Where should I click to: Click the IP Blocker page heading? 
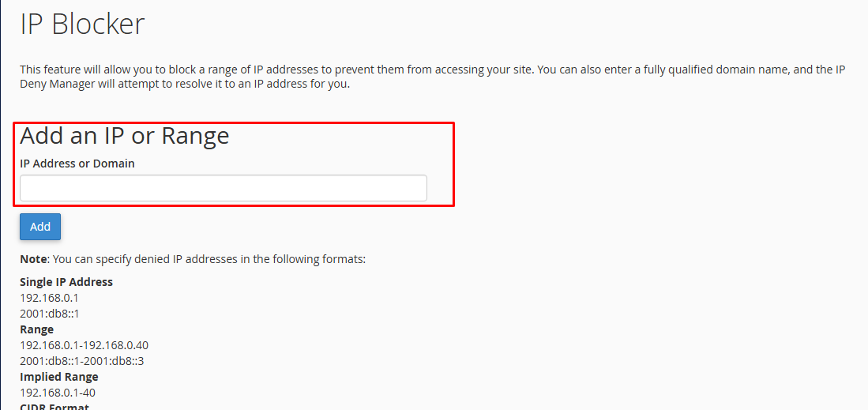[x=82, y=24]
